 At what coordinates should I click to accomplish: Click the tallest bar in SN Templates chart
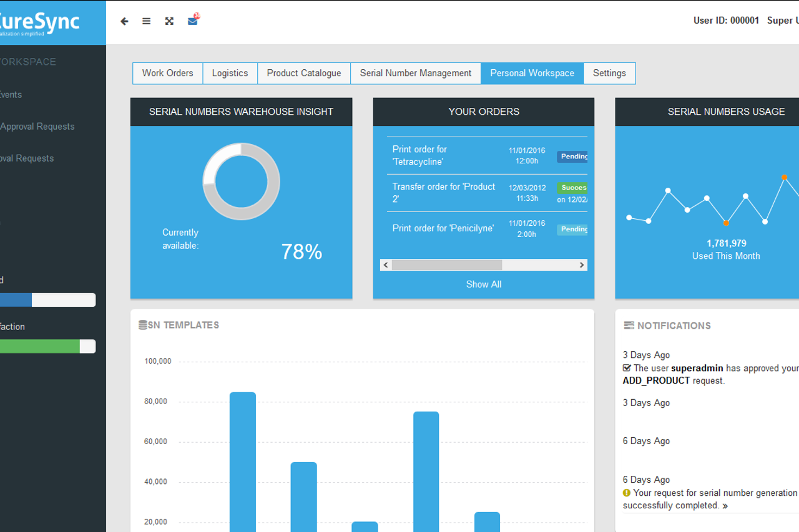243,462
